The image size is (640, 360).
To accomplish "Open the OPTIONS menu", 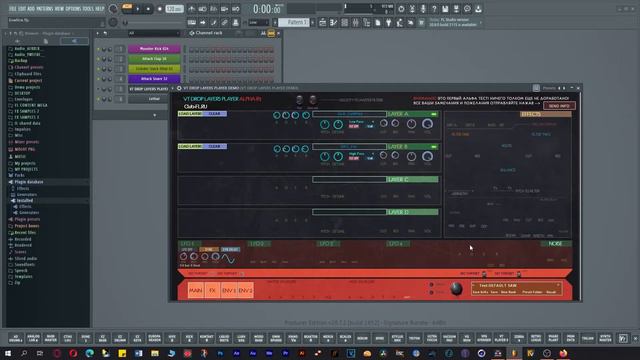I will (x=73, y=9).
